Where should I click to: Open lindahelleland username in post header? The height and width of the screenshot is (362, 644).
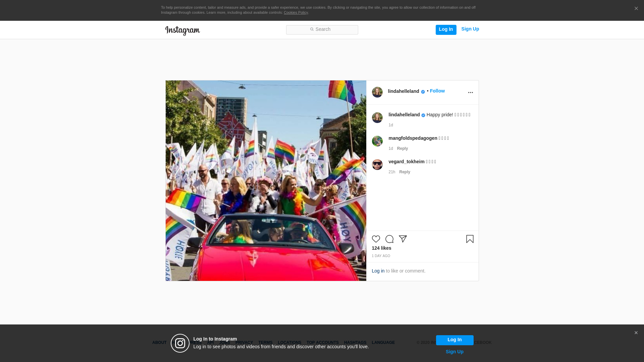404,91
